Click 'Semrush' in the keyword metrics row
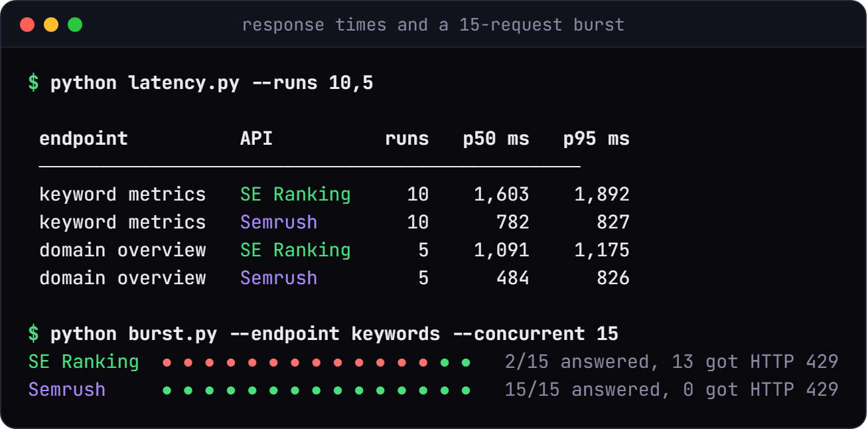Screen dimensions: 868x429 pos(279,222)
